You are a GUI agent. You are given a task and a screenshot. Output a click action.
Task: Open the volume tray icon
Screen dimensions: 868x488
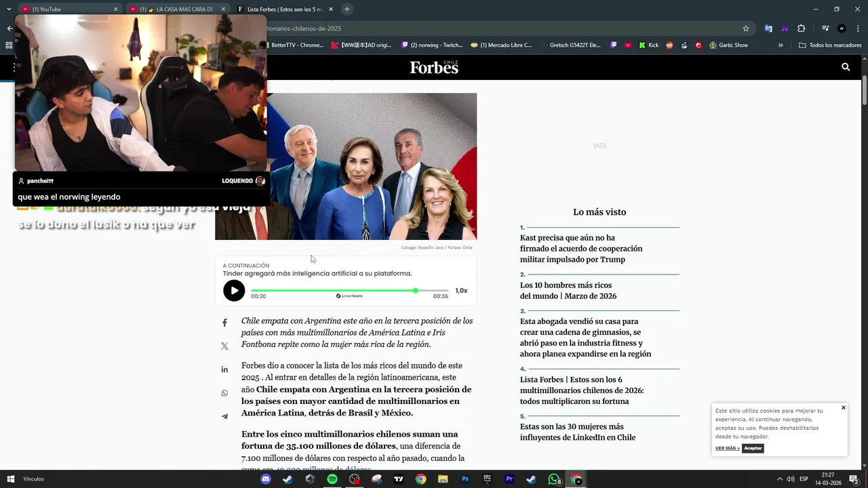tap(790, 479)
